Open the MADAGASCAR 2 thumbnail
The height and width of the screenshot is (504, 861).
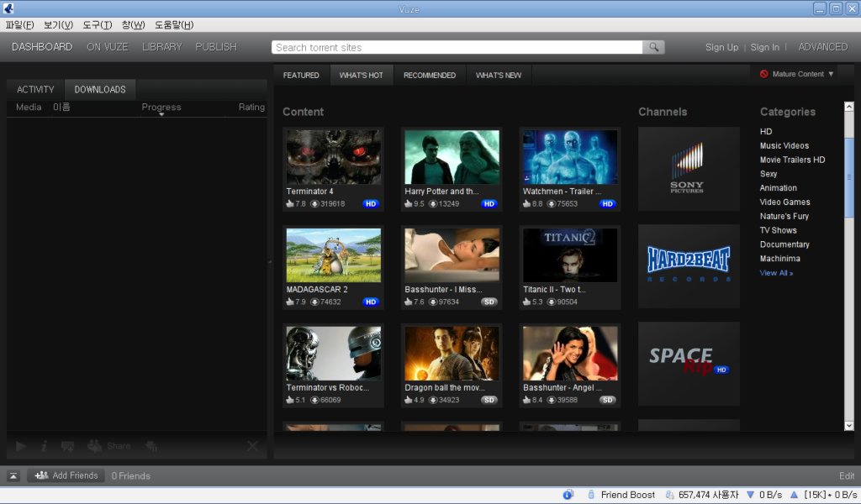coord(333,255)
